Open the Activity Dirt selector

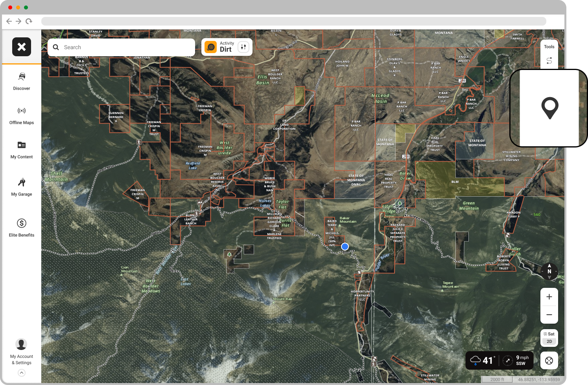click(x=227, y=47)
